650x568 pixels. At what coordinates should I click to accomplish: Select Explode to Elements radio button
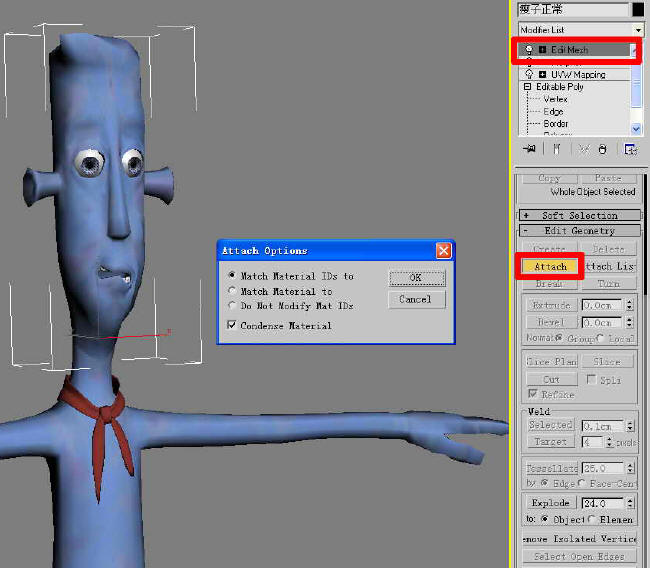click(592, 519)
